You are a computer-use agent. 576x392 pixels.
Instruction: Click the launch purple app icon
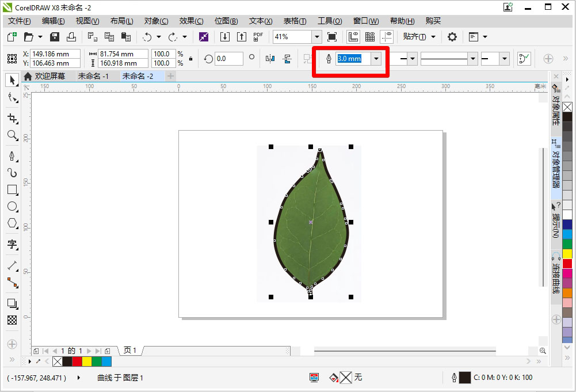pos(204,37)
